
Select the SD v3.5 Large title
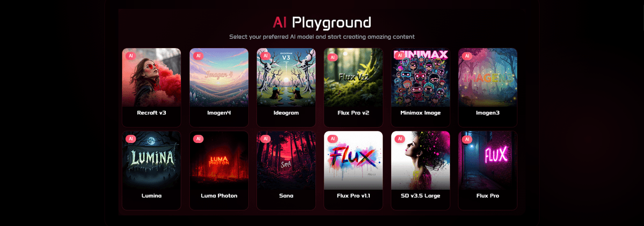point(421,196)
